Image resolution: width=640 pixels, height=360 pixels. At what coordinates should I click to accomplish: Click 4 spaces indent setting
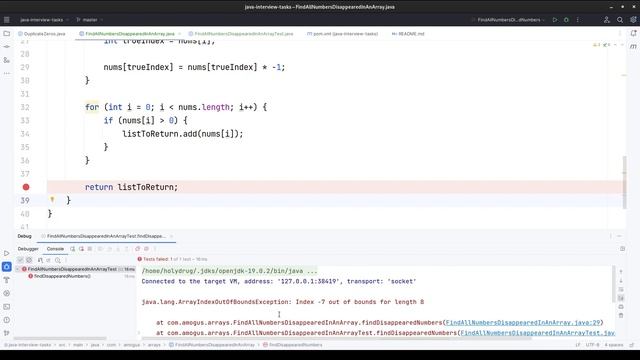(614, 345)
